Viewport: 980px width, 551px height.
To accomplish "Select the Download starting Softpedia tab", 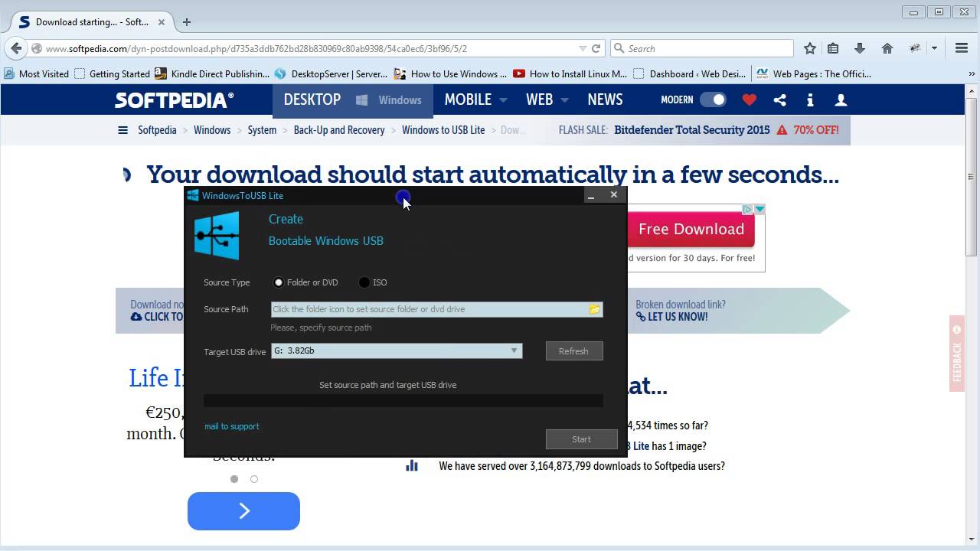I will point(90,22).
